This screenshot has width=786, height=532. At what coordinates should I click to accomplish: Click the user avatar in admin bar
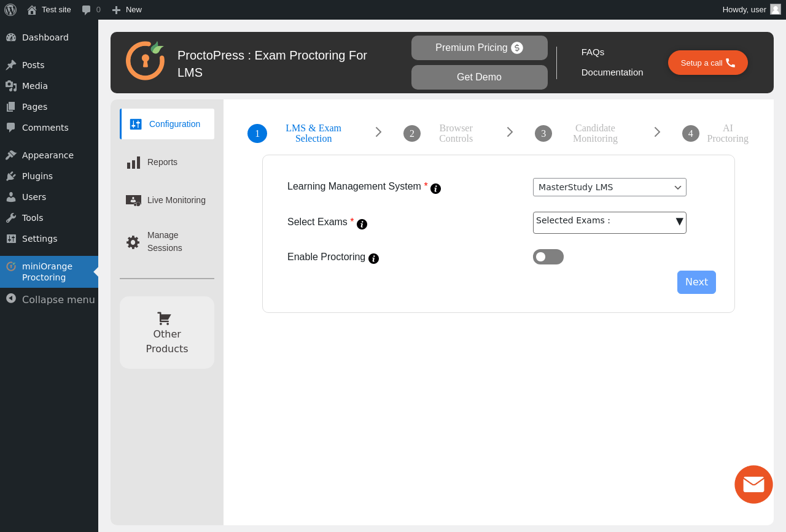pos(776,9)
